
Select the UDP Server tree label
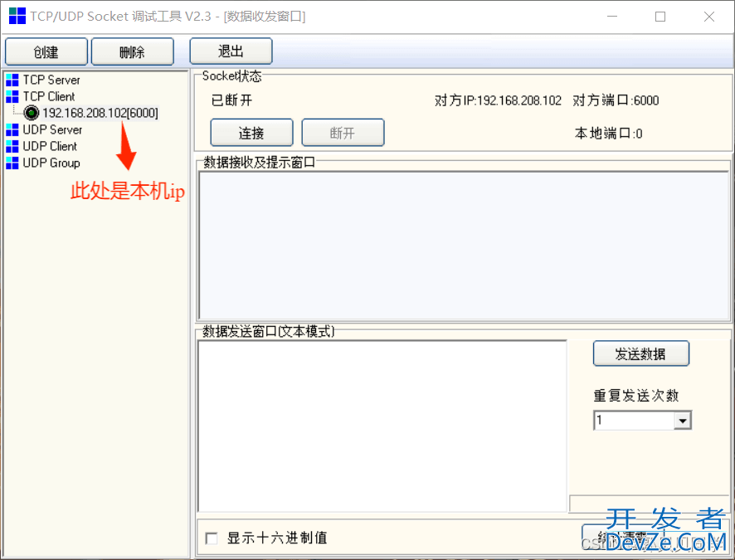[52, 129]
